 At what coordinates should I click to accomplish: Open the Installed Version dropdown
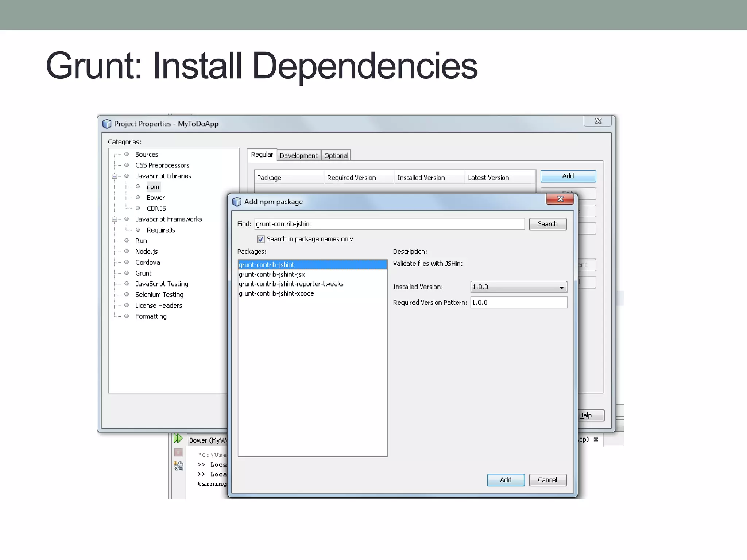click(x=519, y=287)
